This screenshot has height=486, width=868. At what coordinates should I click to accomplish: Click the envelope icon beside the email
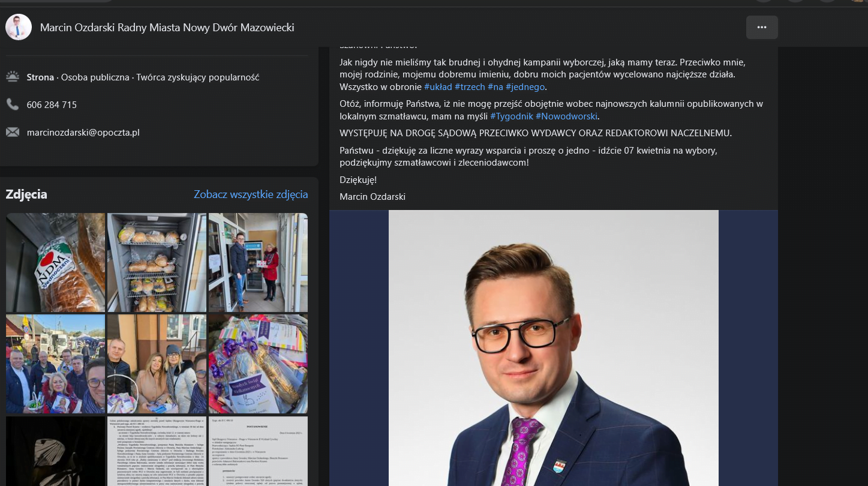[x=13, y=132]
